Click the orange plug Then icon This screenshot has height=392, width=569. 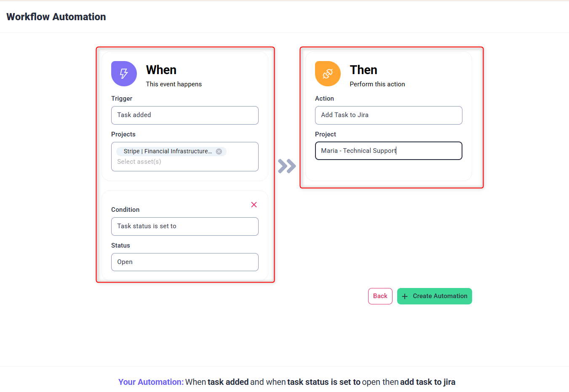point(328,74)
